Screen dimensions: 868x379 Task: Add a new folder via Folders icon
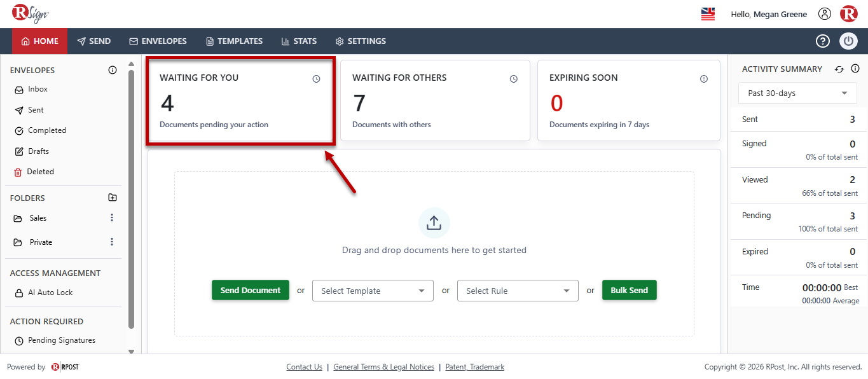point(113,198)
